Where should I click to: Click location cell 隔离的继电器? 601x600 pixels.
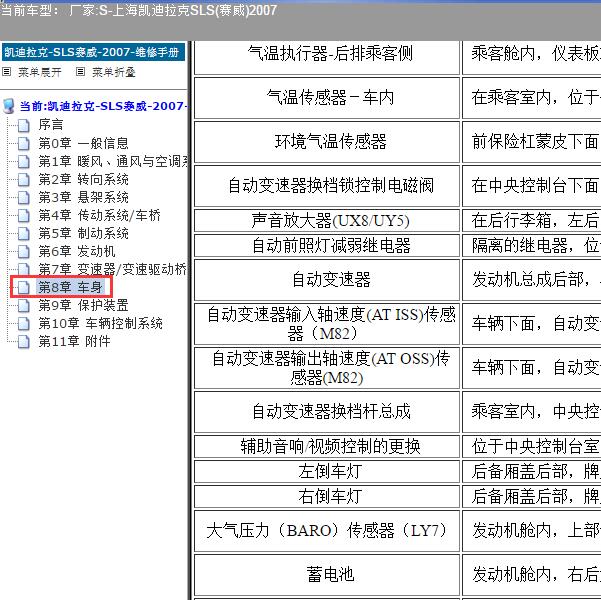tap(532, 245)
